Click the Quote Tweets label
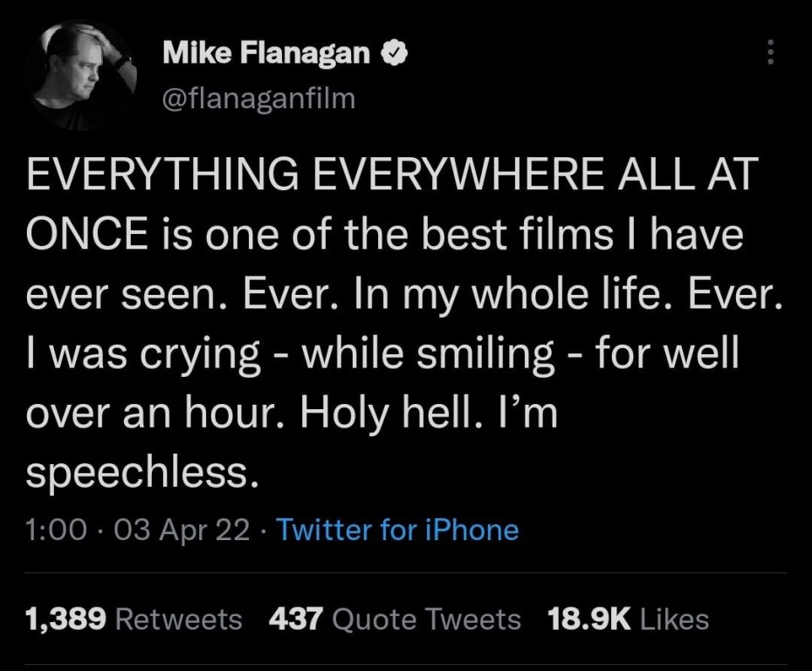 427,620
